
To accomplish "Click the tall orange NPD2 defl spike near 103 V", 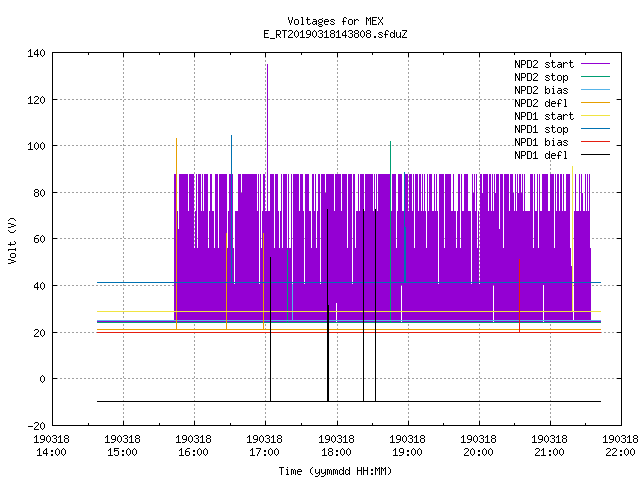I will (176, 233).
